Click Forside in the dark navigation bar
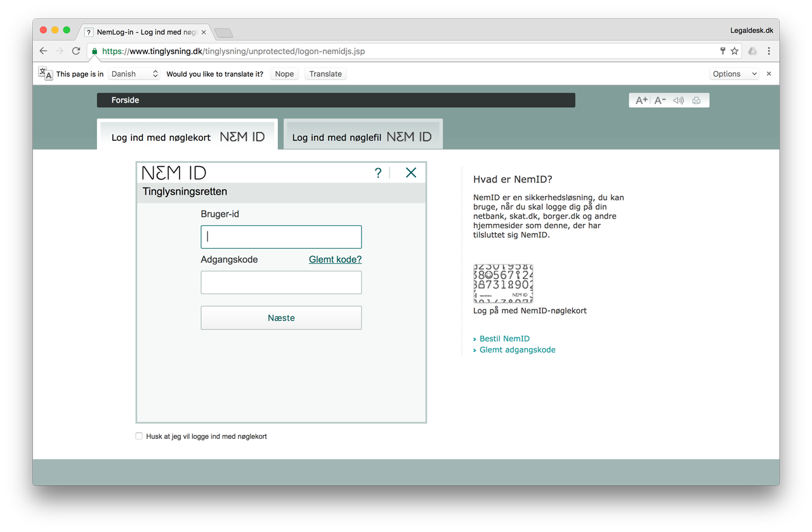Screen dimensions: 812x532 point(125,100)
